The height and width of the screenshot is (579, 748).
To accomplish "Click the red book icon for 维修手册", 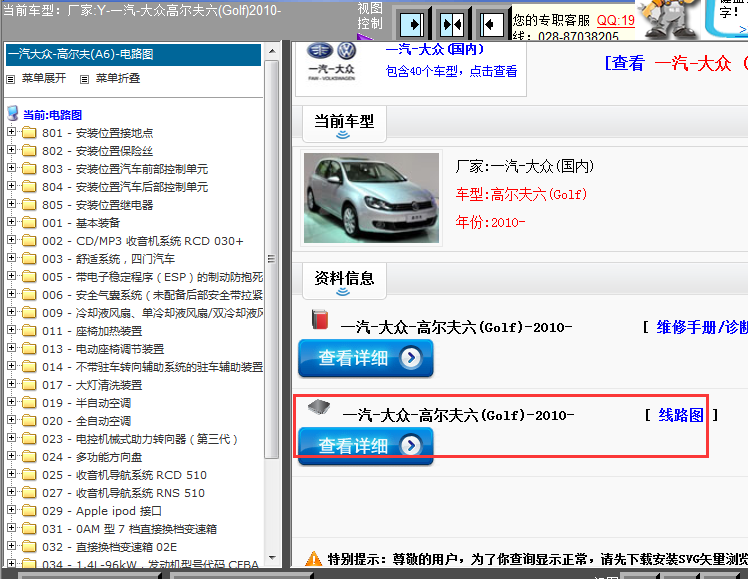I will [x=320, y=321].
